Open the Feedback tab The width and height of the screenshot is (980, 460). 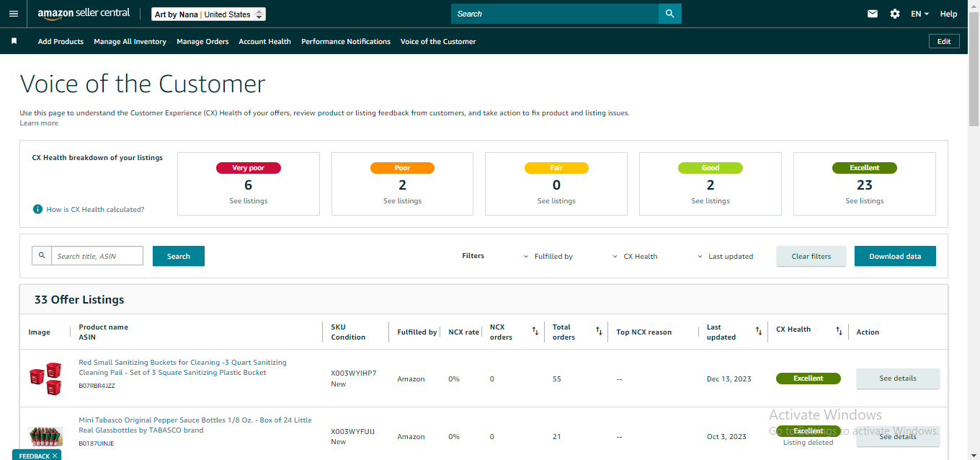tap(34, 456)
